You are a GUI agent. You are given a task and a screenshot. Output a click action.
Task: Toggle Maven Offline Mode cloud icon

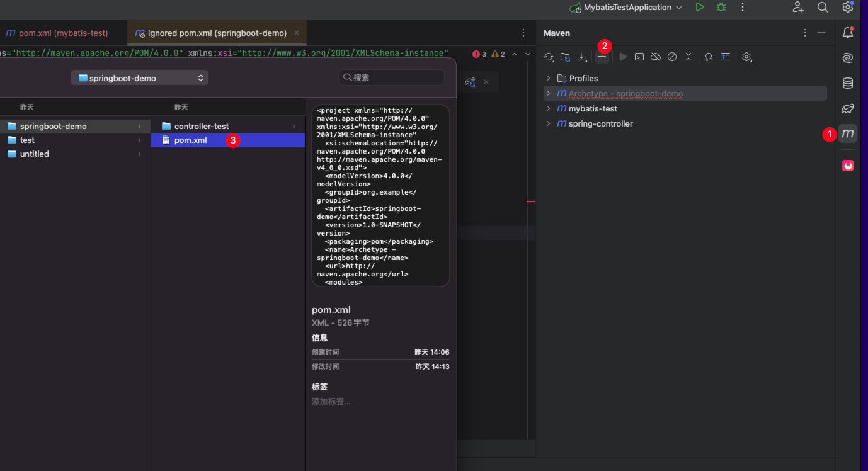[656, 57]
